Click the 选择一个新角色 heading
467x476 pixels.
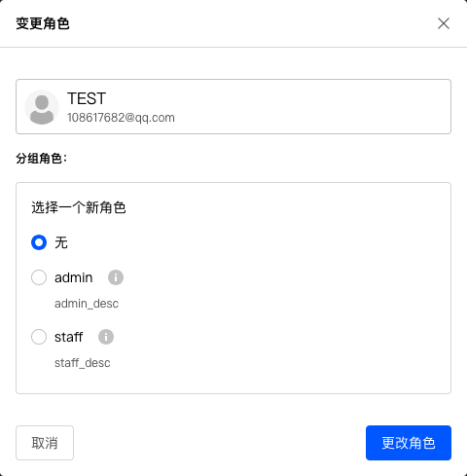79,207
